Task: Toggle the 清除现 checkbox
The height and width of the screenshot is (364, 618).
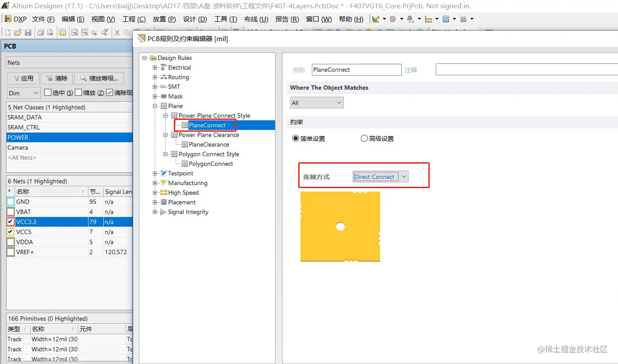Action: point(109,92)
